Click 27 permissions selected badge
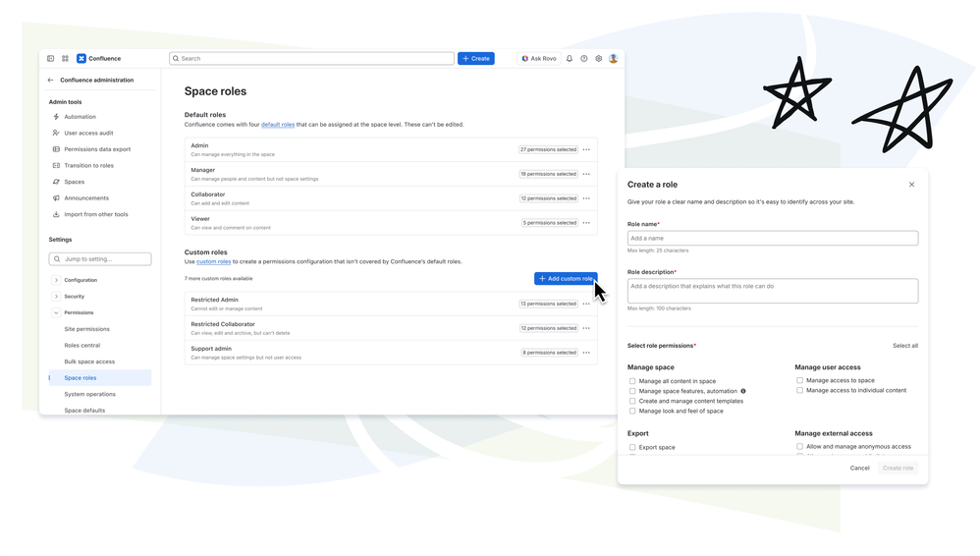The image size is (980, 556). [x=548, y=149]
